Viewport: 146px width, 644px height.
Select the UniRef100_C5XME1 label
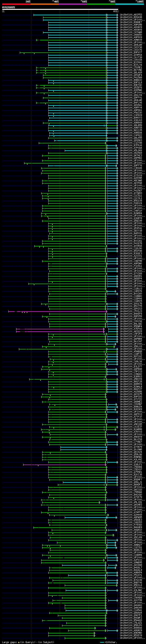[x=131, y=67]
